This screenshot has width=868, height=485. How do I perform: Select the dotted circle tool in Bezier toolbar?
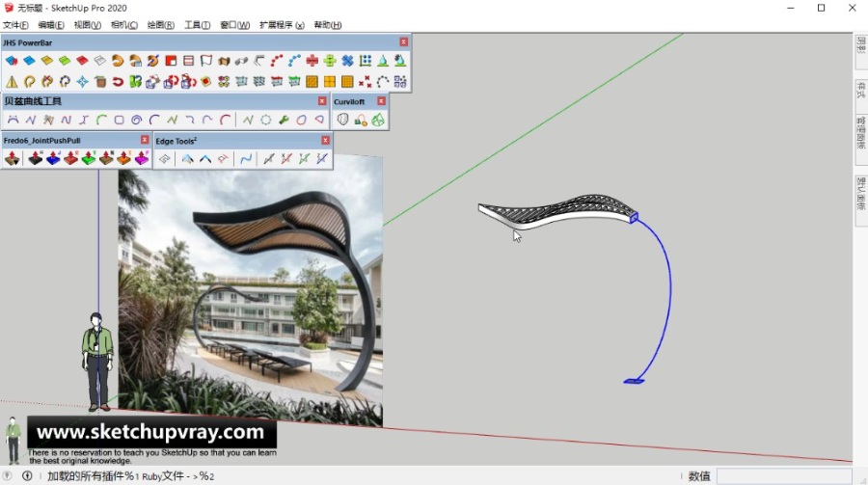[266, 120]
